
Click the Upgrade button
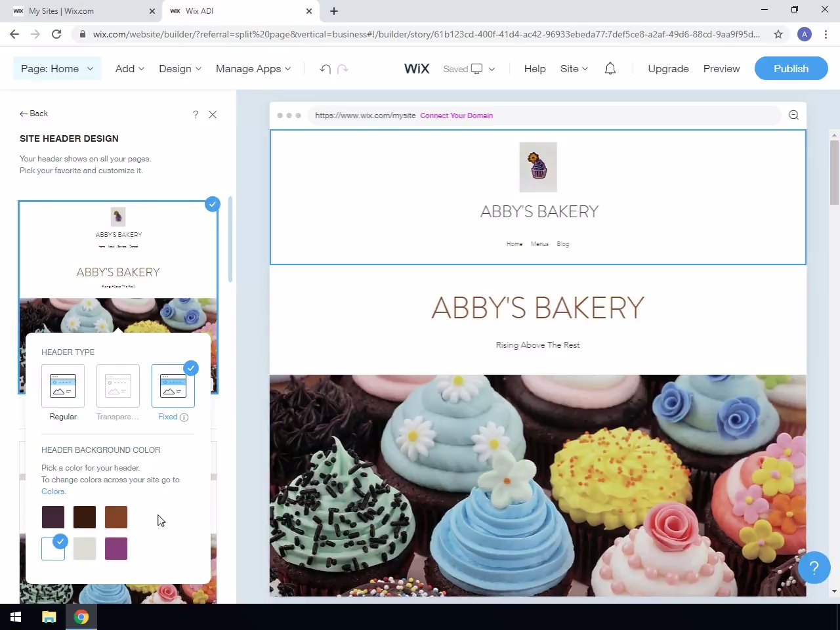(668, 69)
